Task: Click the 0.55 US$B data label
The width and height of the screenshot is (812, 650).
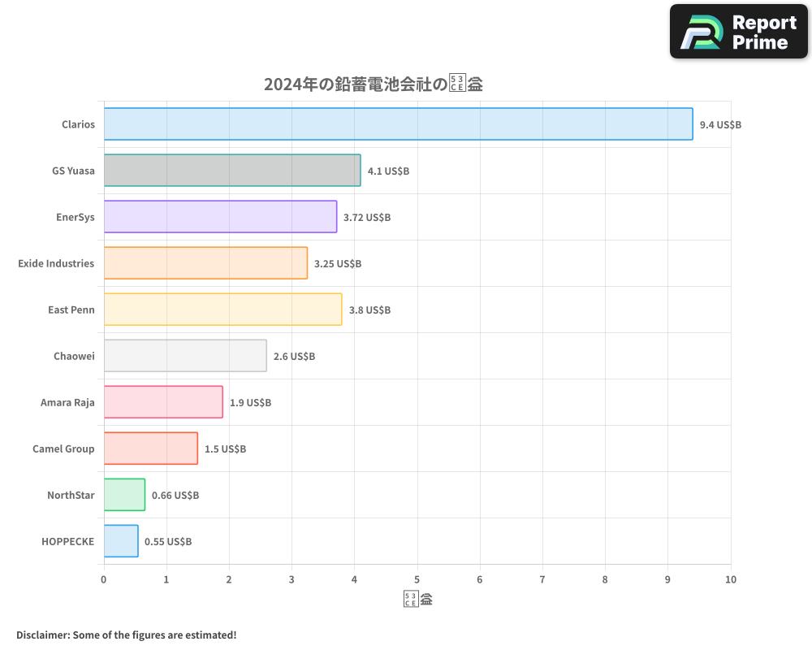Action: [168, 542]
